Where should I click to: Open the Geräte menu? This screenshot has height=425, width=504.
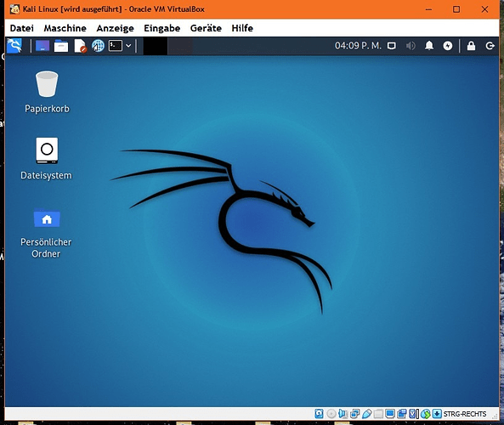tap(206, 28)
